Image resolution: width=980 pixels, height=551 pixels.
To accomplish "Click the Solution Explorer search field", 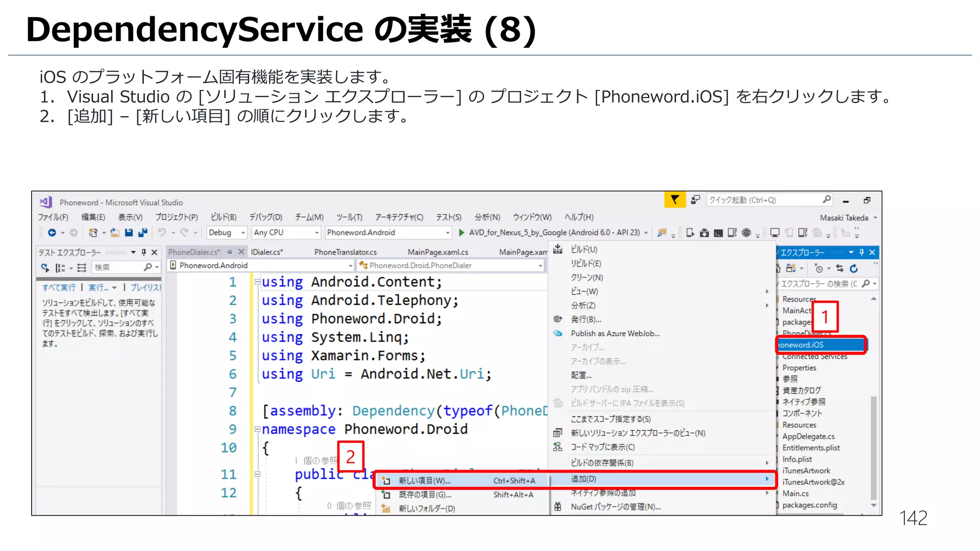I will (x=828, y=284).
